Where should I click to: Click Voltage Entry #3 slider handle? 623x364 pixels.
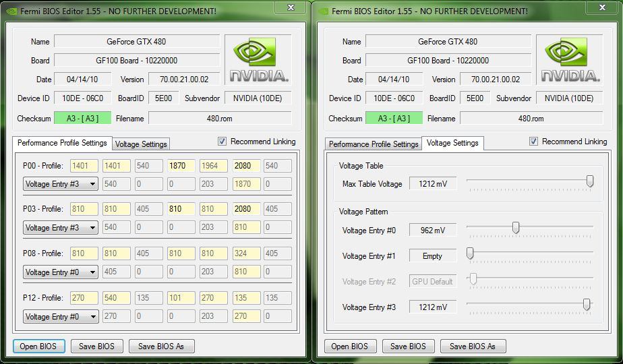pyautogui.click(x=587, y=305)
